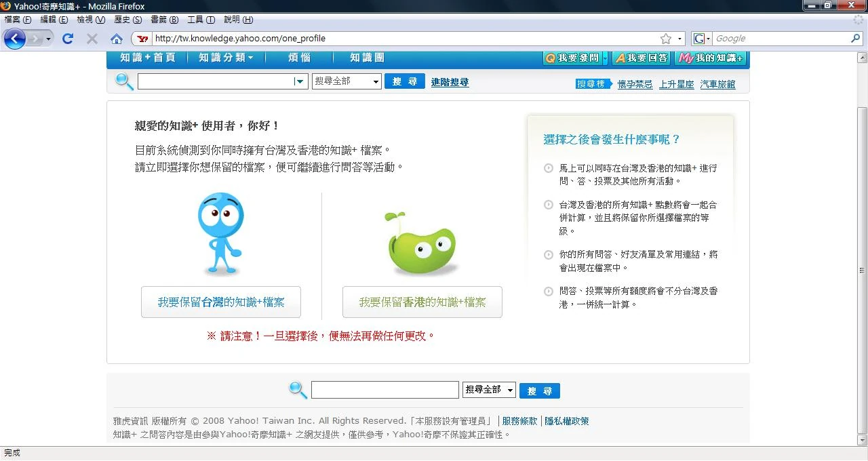Open the top 搜尋全部 scope dropdown
This screenshot has height=461, width=868.
point(347,81)
